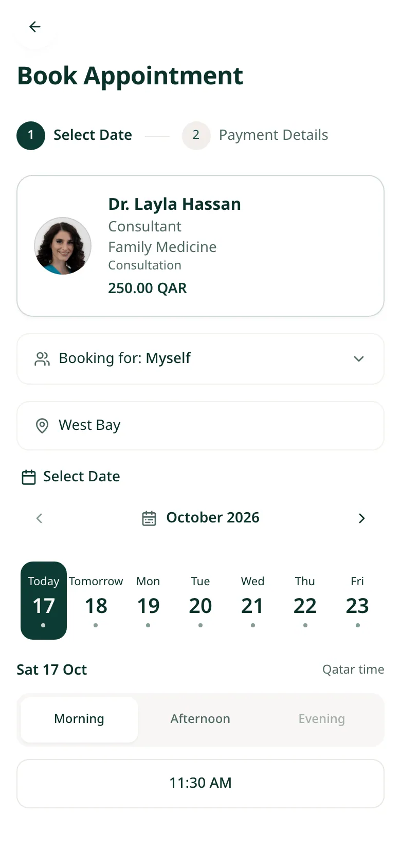Screen dimensions: 401x868
Task: Open the West Bay location selector
Action: (x=200, y=426)
